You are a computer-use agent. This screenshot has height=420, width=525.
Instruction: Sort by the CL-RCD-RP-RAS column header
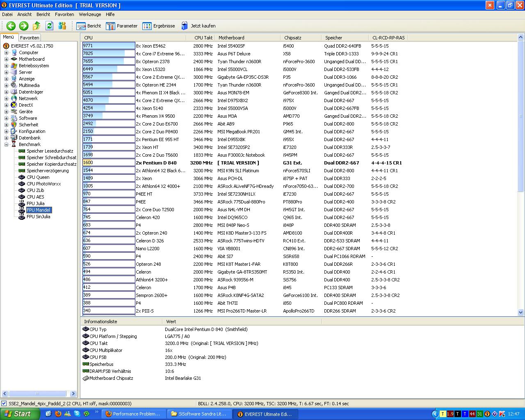[x=389, y=38]
